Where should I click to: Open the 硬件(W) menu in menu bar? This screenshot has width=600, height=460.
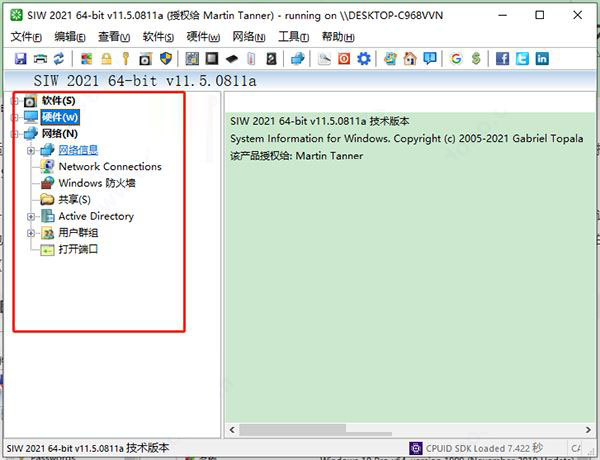203,37
